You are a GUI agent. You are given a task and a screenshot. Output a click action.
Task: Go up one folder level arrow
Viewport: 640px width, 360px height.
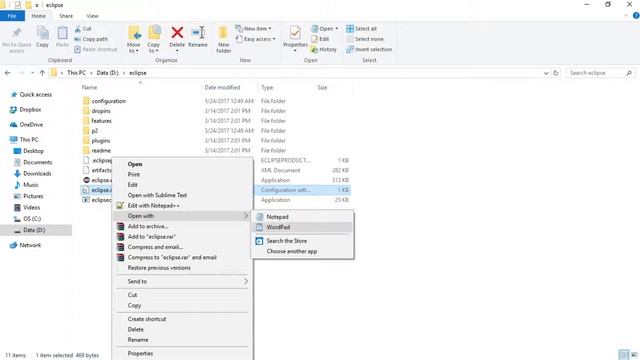[x=42, y=73]
